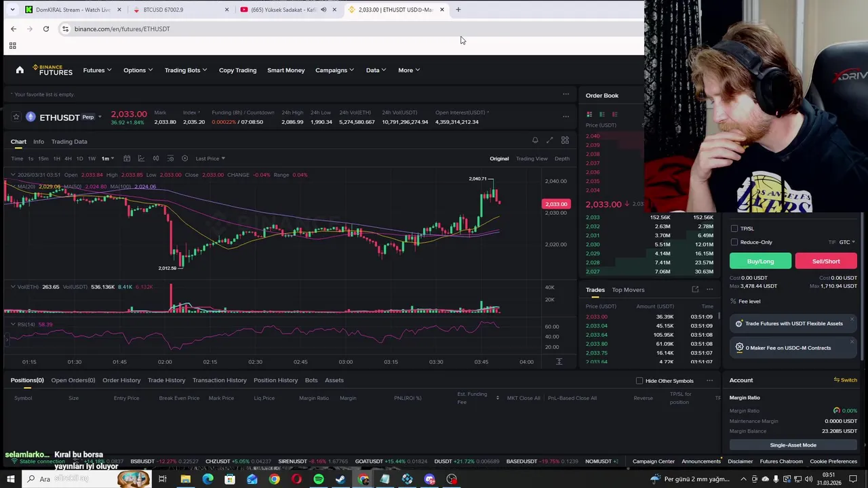Click the Buy/Long button
Screen dimensions: 868x488
tap(760, 261)
